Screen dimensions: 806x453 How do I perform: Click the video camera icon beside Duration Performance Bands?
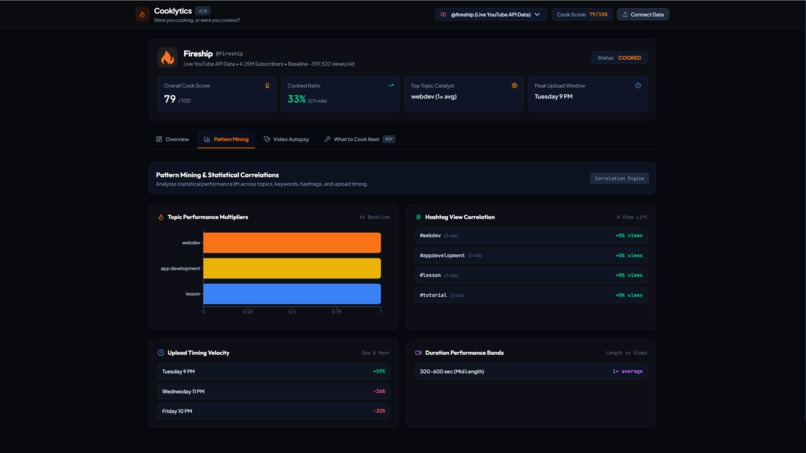point(418,353)
